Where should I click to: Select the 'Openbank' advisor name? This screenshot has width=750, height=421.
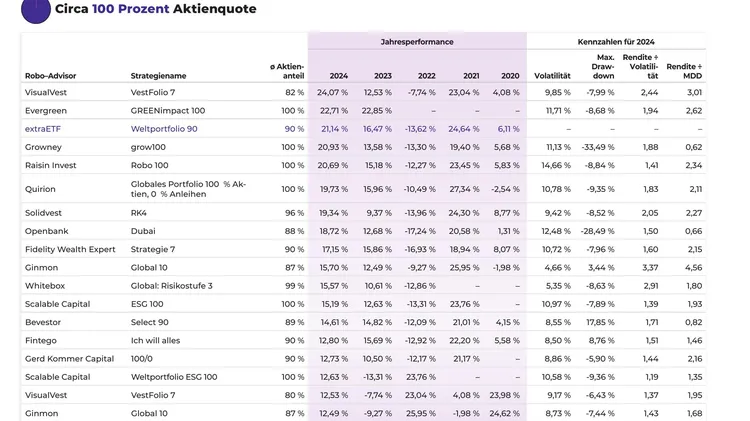point(46,231)
